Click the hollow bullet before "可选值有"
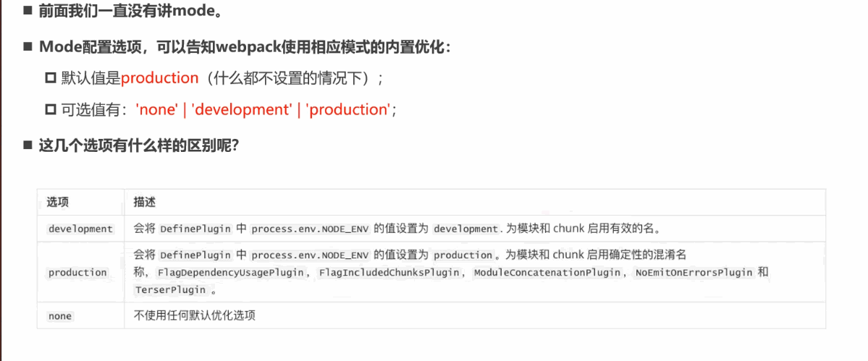The height and width of the screenshot is (361, 868). [50, 110]
